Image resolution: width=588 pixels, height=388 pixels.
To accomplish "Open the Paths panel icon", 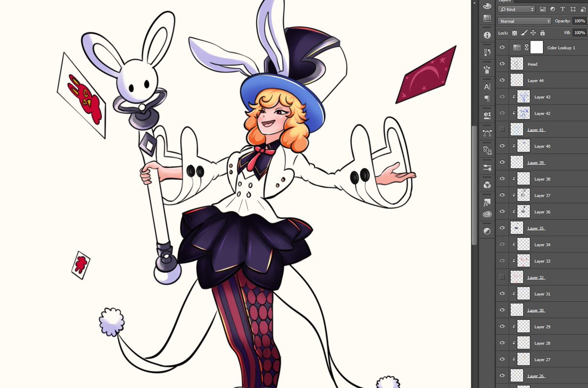I will point(487,133).
